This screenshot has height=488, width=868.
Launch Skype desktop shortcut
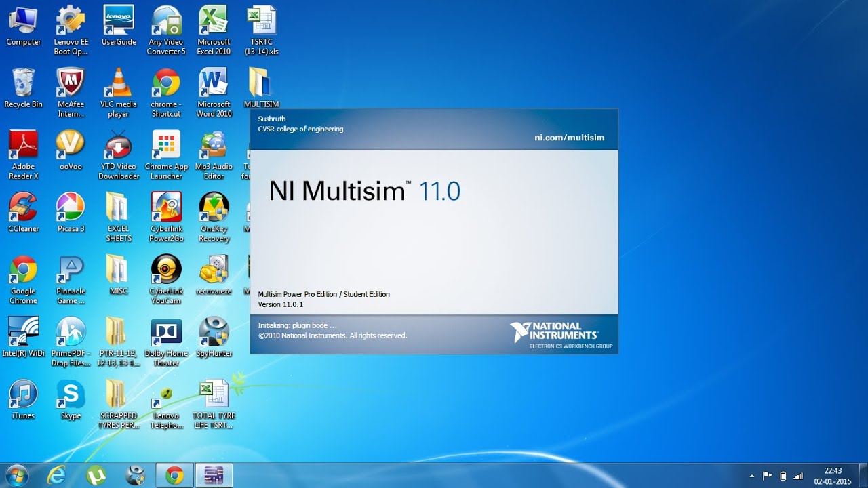pos(71,400)
